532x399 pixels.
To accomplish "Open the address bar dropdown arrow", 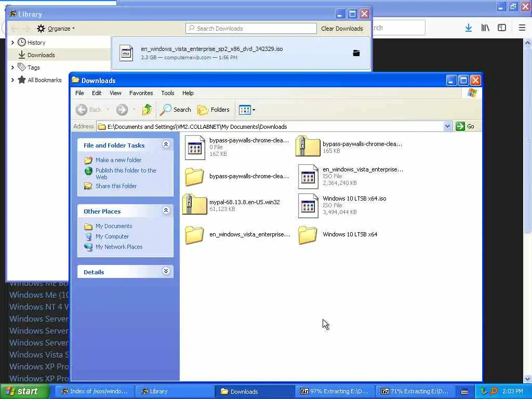I will coord(447,126).
